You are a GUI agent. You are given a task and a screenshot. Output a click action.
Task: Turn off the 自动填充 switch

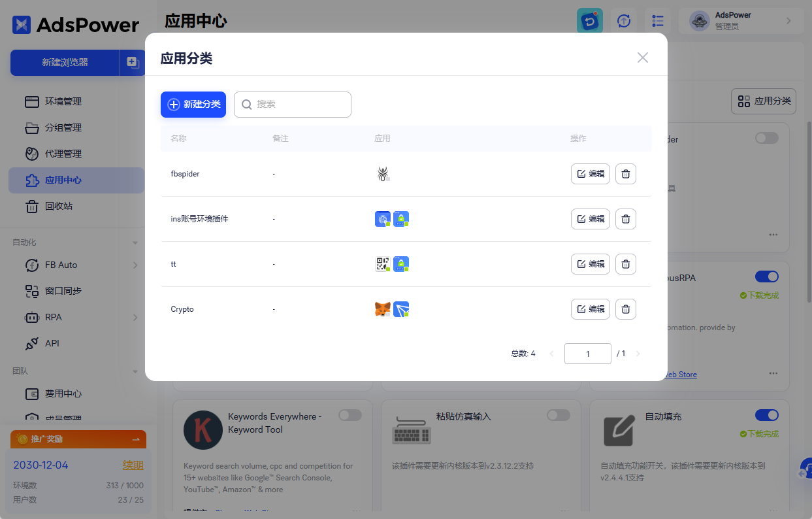coord(767,415)
